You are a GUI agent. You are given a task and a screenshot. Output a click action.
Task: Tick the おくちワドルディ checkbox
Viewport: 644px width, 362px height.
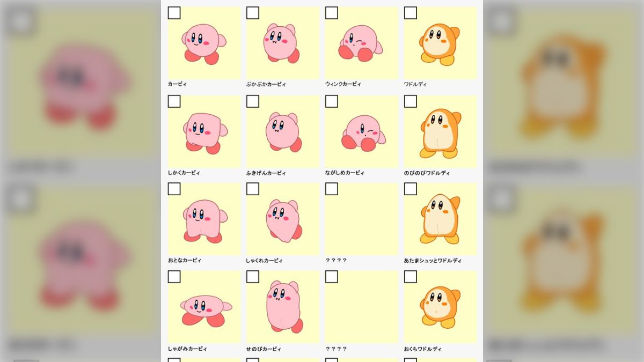(411, 277)
